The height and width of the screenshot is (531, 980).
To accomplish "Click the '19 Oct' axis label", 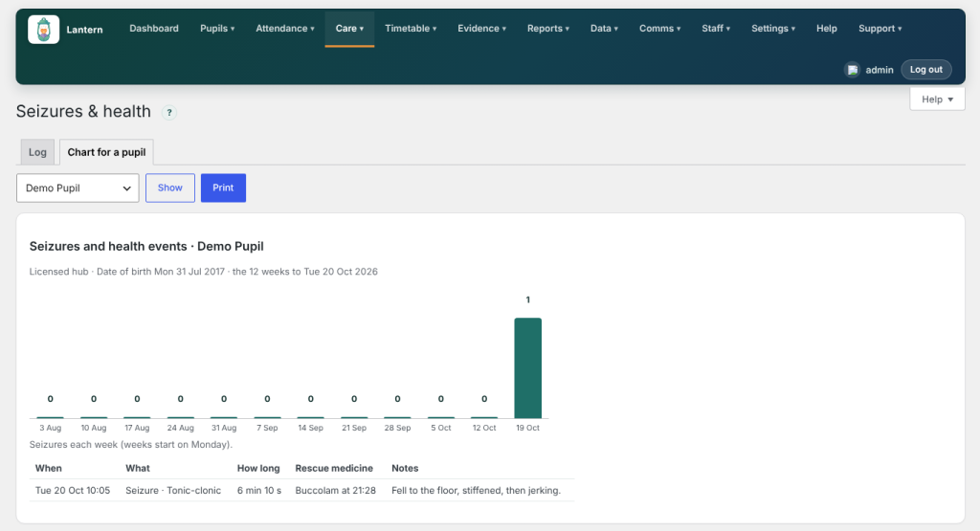I will 527,428.
